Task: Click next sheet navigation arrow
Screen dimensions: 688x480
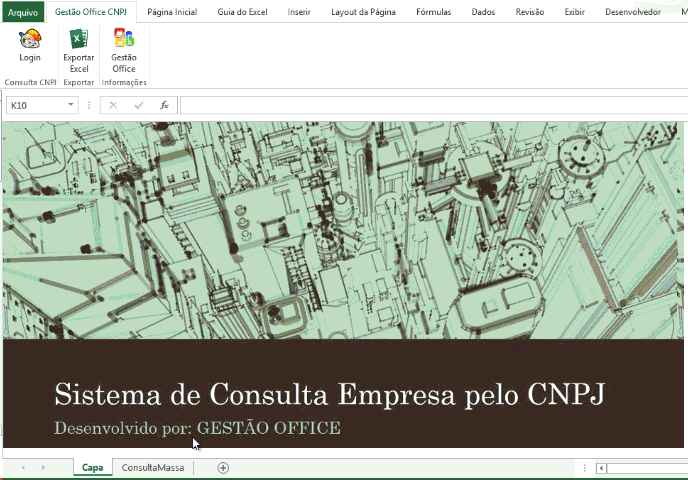Action: [x=43, y=468]
